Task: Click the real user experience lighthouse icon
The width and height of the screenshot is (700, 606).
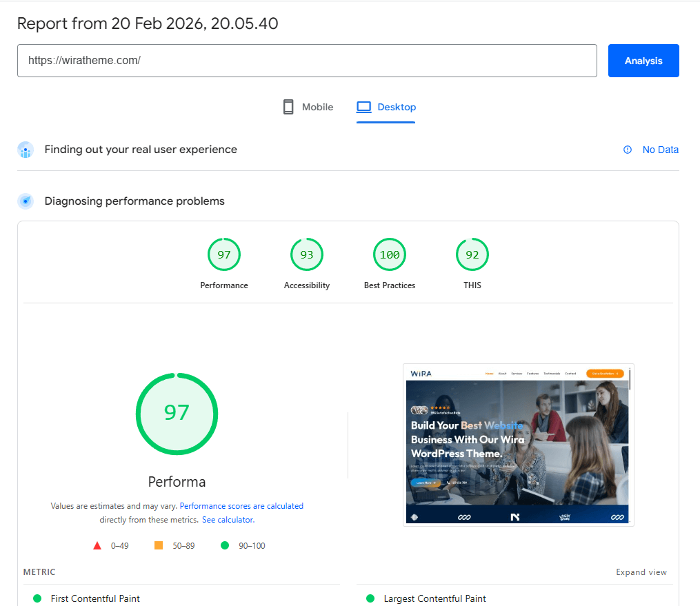Action: pyautogui.click(x=26, y=150)
